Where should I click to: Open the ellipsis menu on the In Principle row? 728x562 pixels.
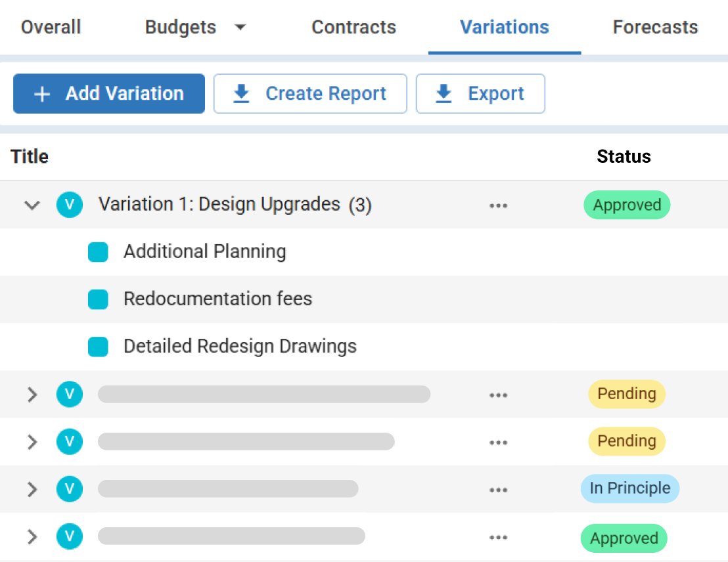point(498,489)
